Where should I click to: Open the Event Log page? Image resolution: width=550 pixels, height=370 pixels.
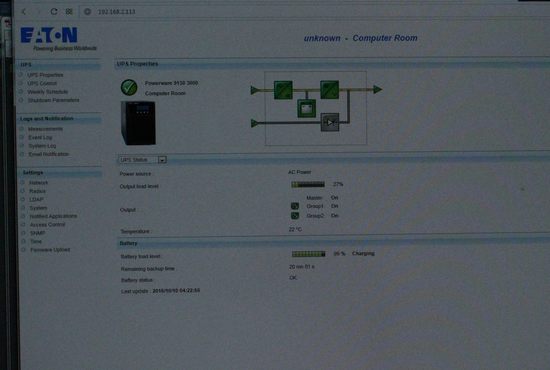point(40,137)
